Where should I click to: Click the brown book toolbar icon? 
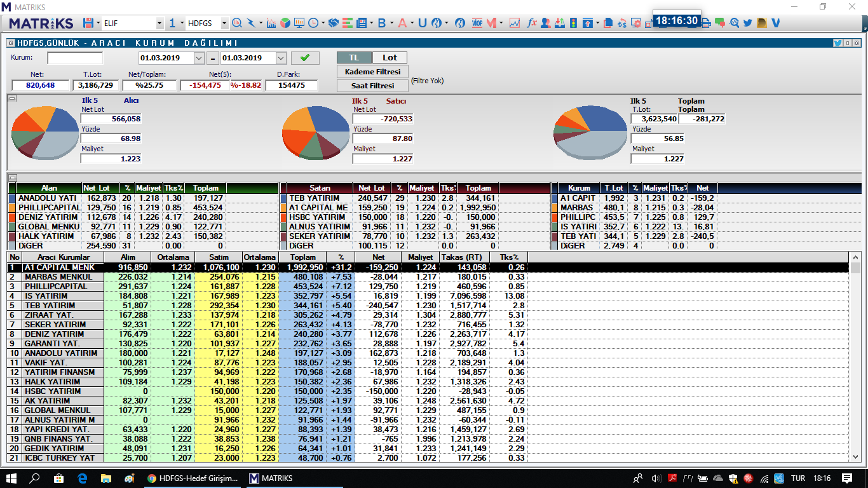(761, 24)
